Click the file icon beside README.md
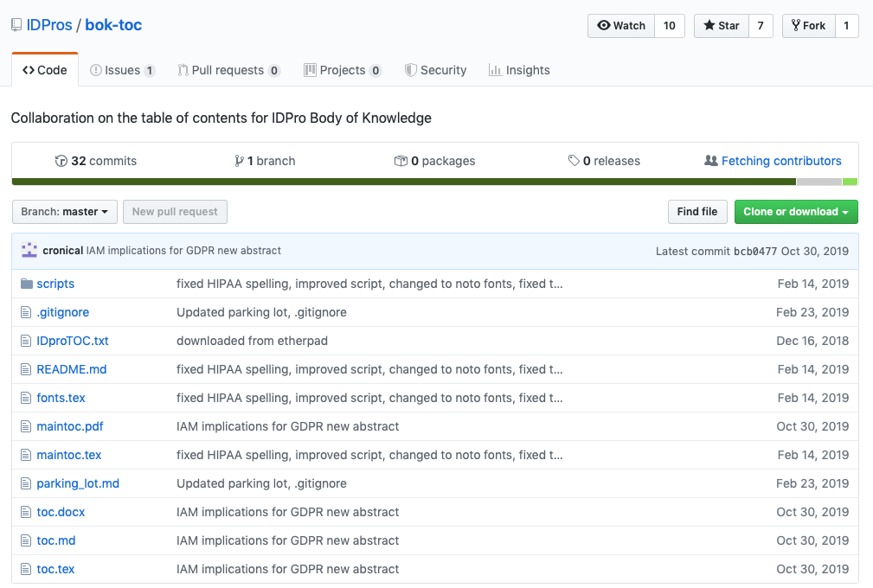Image resolution: width=873 pixels, height=588 pixels. (x=27, y=369)
